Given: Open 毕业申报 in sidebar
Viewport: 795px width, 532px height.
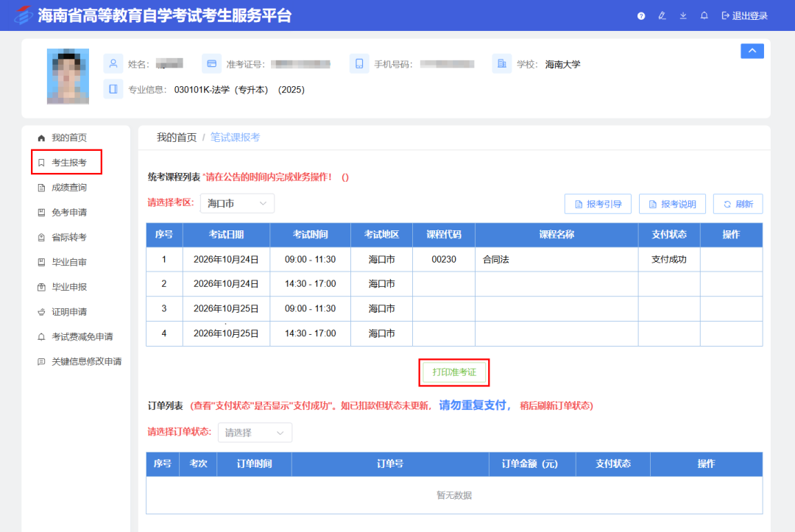Looking at the screenshot, I should [x=69, y=287].
